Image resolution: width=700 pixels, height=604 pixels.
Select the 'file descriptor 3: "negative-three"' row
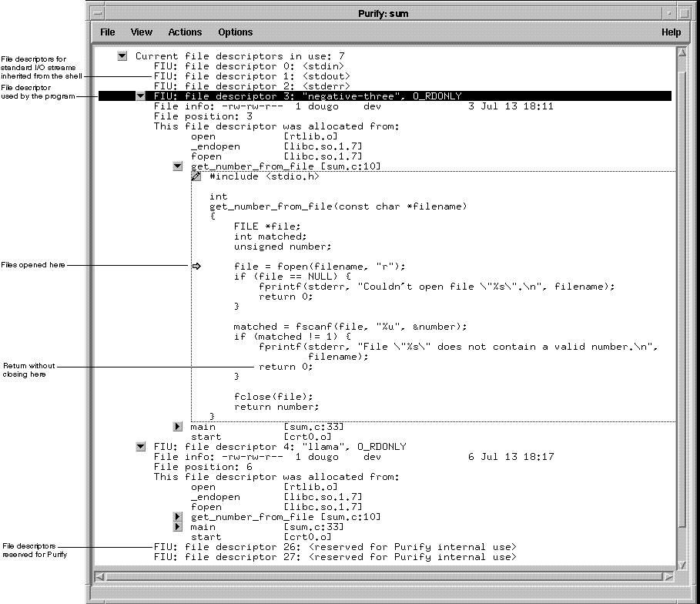click(385, 96)
